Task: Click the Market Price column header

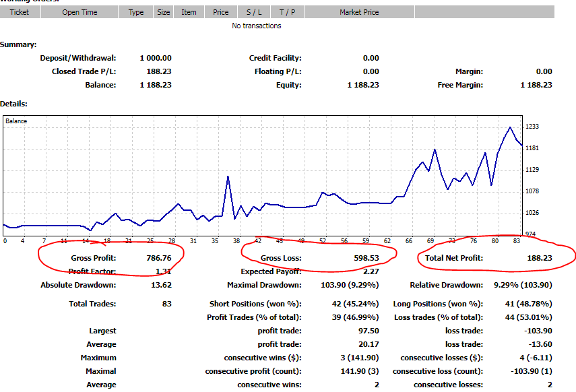Action: click(360, 12)
